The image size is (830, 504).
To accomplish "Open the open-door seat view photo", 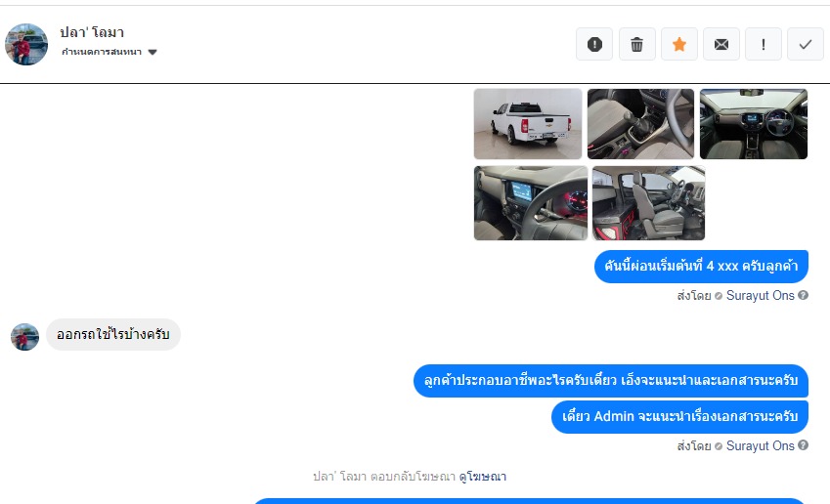I will pos(648,203).
